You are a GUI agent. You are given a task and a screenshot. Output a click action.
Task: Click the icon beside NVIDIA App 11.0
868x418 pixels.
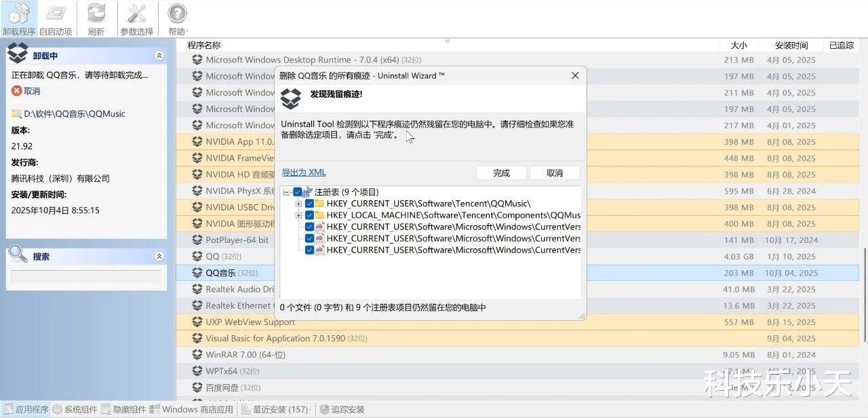(197, 142)
